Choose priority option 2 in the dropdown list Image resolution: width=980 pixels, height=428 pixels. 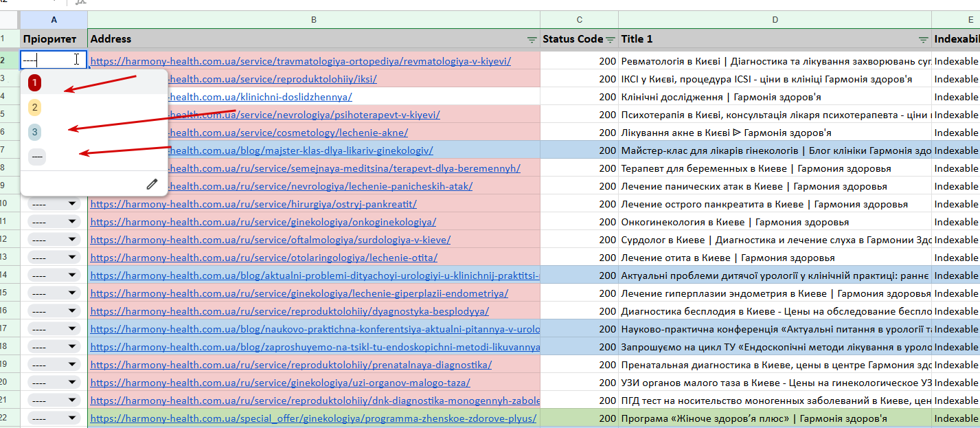[x=34, y=107]
